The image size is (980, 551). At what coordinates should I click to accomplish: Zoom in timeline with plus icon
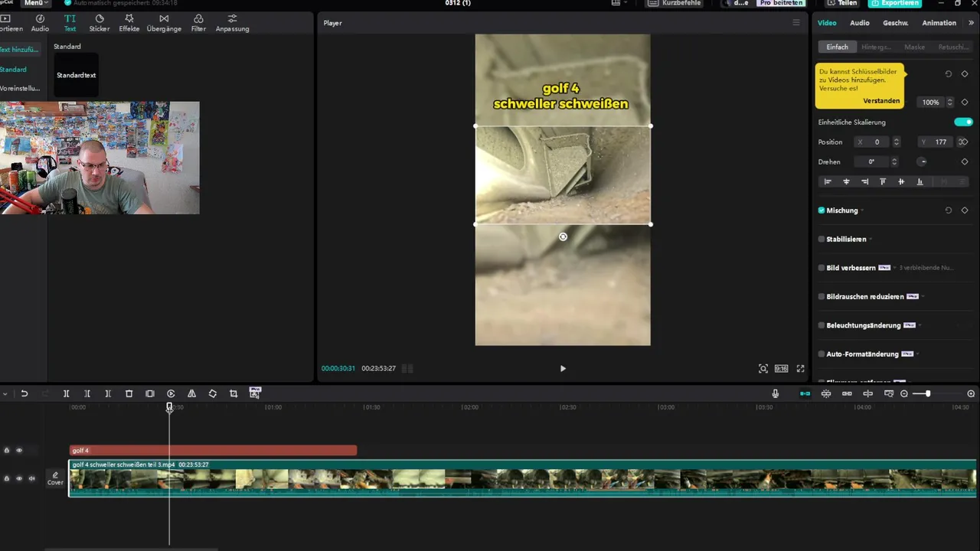pos(972,393)
